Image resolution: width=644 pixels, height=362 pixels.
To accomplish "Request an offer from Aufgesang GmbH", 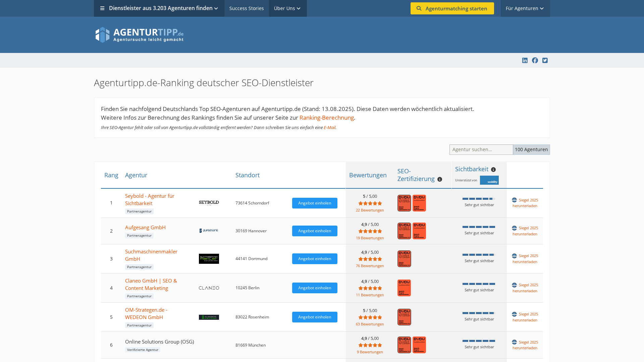I will 314,231.
